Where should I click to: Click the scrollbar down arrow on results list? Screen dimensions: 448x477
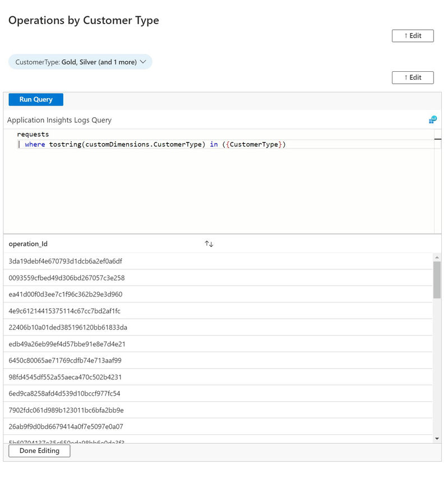click(438, 439)
